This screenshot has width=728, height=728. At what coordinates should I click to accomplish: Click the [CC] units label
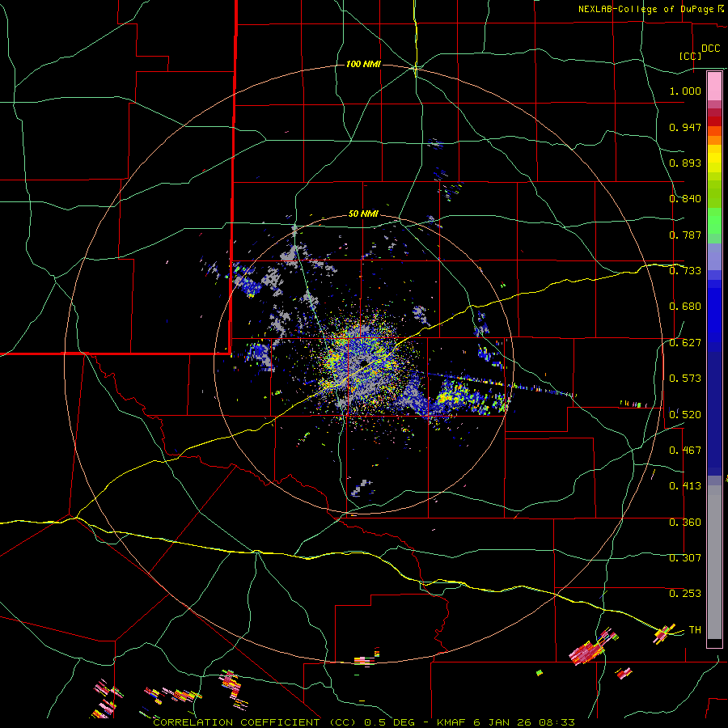(690, 56)
